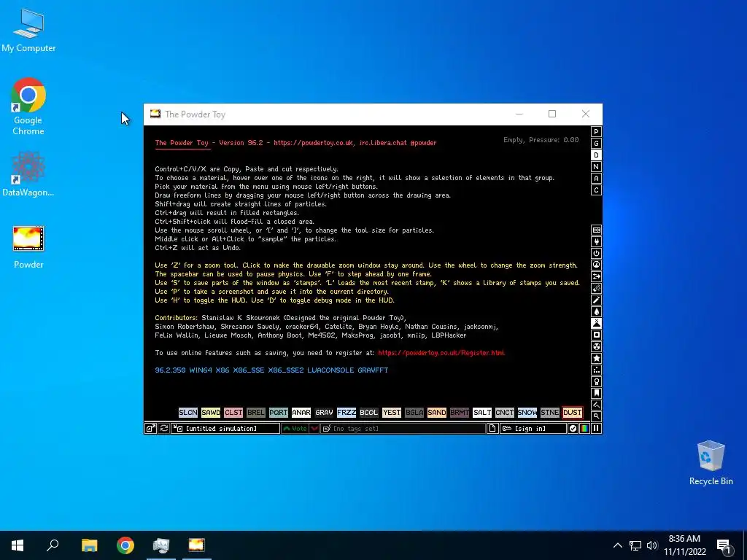The image size is (747, 560).
Task: Open the Special star icon section
Action: [596, 358]
